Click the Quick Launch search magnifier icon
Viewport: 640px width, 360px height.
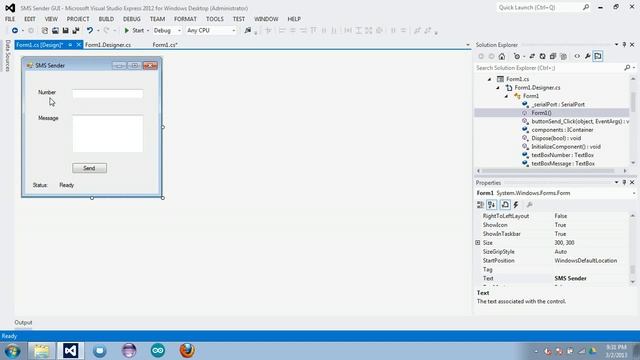tap(586, 7)
